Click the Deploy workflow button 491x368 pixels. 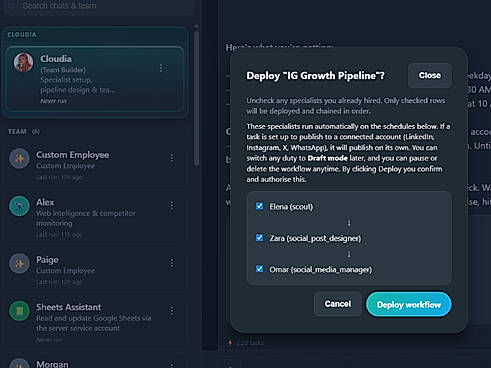(409, 304)
